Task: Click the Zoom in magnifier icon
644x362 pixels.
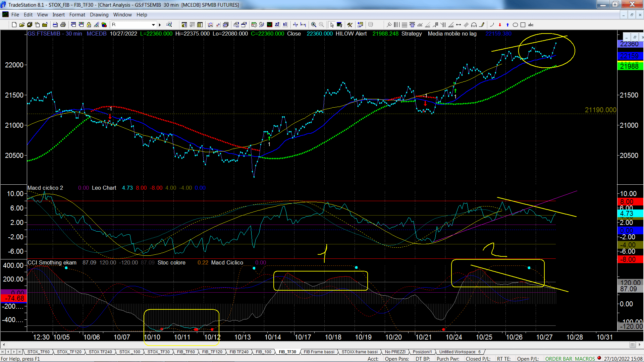Action: point(314,25)
